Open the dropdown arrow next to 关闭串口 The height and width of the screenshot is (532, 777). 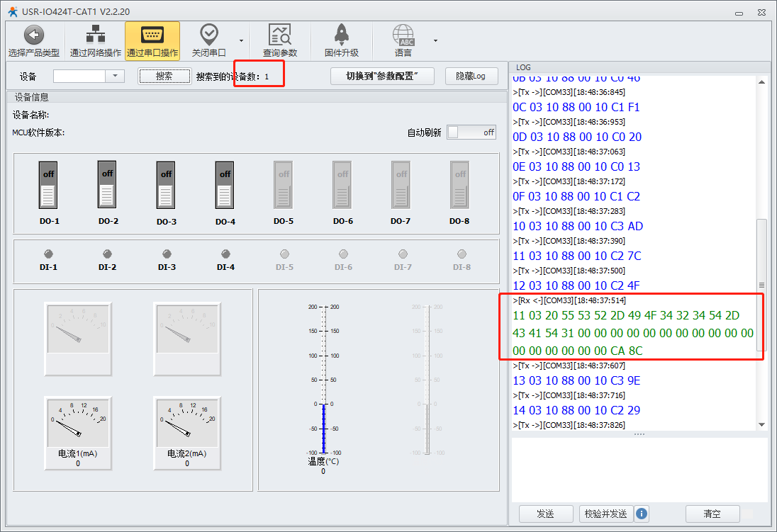[241, 40]
